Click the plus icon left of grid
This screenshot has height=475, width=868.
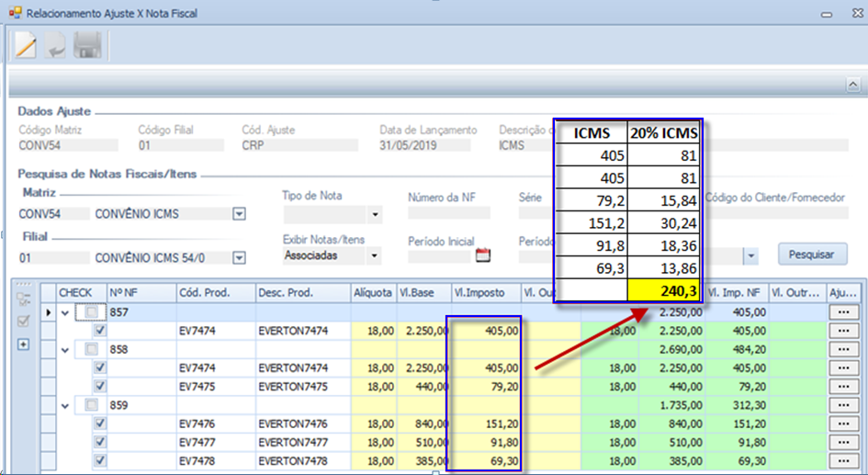click(x=24, y=345)
